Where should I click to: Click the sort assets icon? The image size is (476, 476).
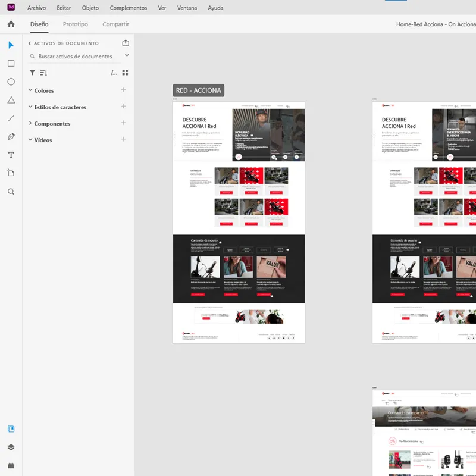click(43, 73)
